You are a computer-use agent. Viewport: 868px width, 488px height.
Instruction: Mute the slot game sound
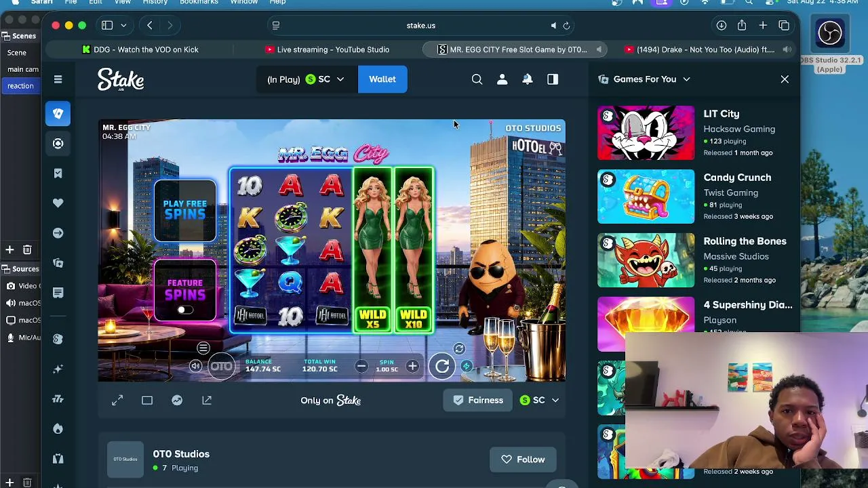195,367
